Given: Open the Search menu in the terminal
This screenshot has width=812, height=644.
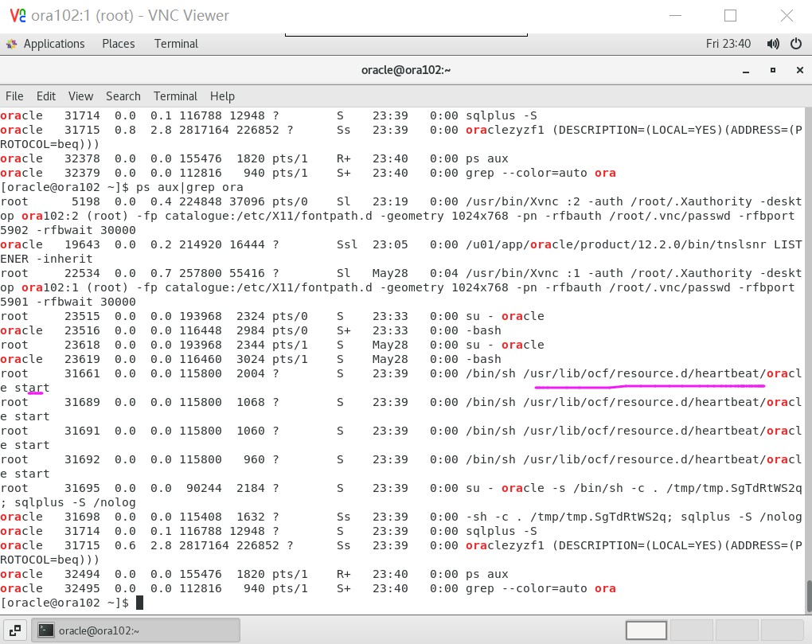Looking at the screenshot, I should [x=123, y=96].
